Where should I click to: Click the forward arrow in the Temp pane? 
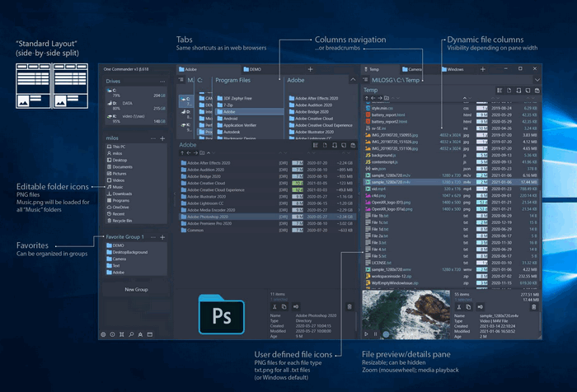(380, 98)
